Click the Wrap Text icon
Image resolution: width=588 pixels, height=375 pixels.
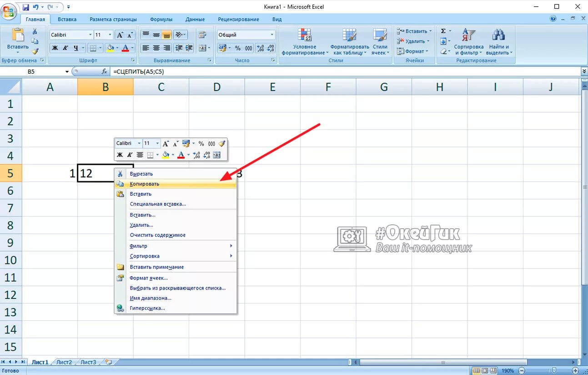[x=203, y=35]
